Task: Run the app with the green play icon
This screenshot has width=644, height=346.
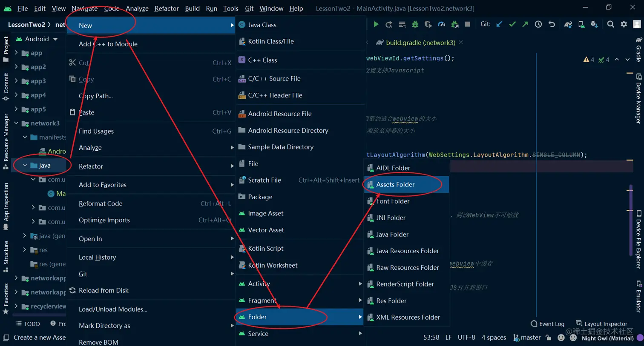Action: [x=376, y=24]
